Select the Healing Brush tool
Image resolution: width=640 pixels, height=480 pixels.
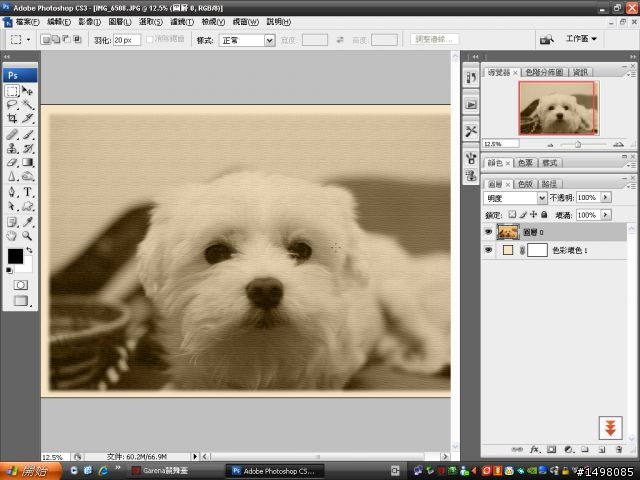(x=12, y=134)
